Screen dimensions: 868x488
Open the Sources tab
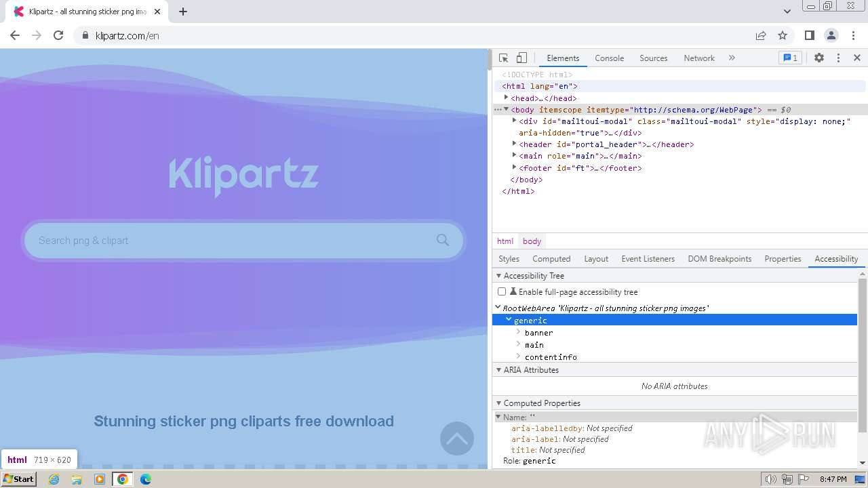point(654,58)
